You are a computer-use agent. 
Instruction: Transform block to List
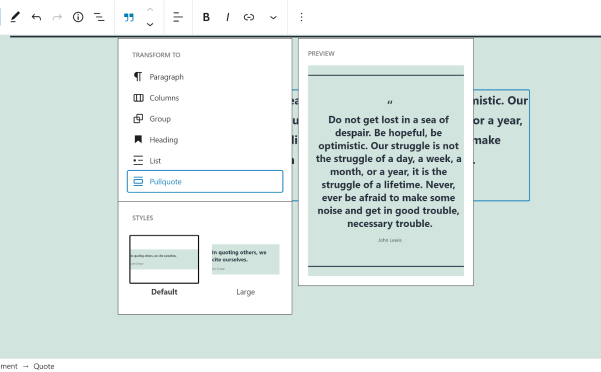click(205, 161)
